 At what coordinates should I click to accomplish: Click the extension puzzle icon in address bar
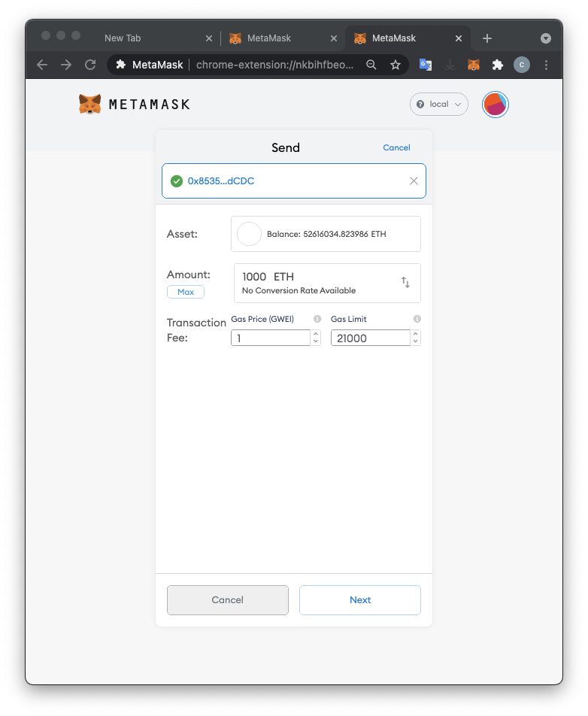click(120, 65)
